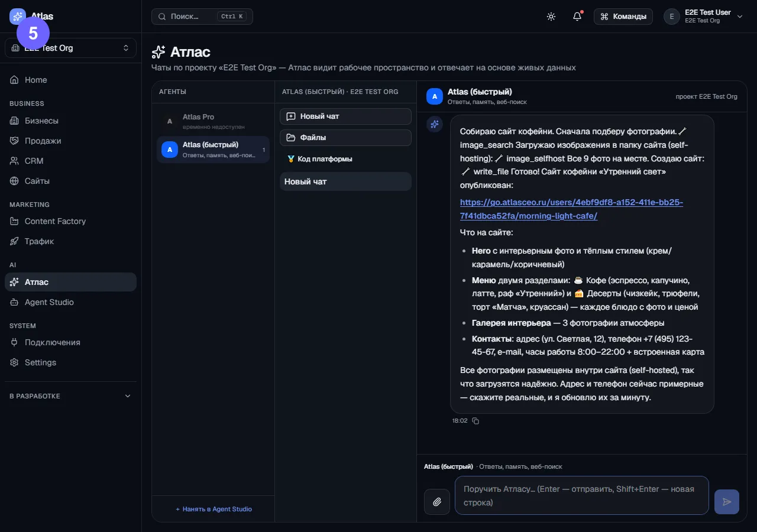Click the Поиск search field
Image resolution: width=757 pixels, height=532 pixels.
click(202, 17)
